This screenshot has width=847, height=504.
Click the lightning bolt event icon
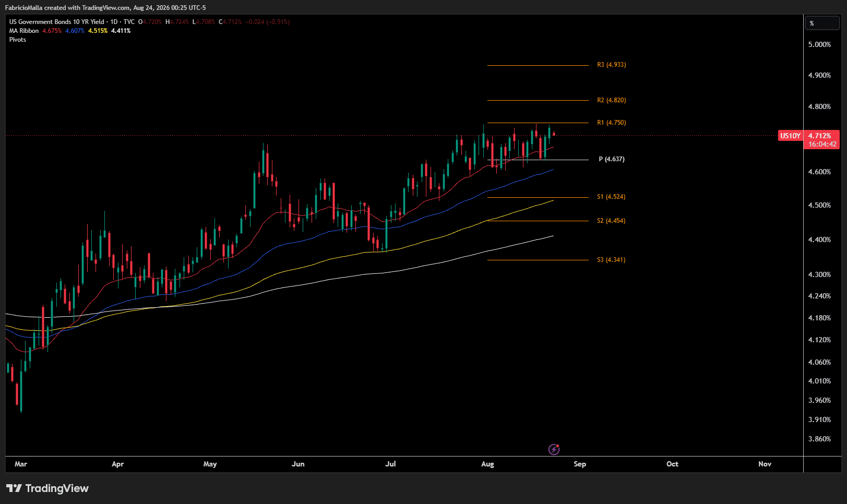pyautogui.click(x=554, y=449)
